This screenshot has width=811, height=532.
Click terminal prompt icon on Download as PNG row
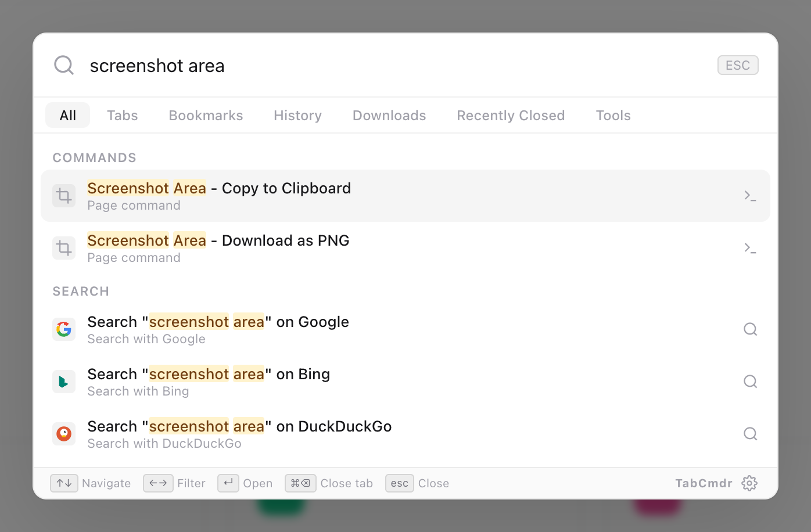point(750,248)
